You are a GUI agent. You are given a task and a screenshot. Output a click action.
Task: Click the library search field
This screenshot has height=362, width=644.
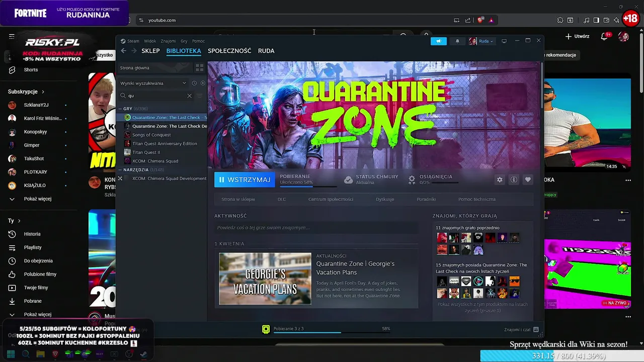pyautogui.click(x=156, y=96)
